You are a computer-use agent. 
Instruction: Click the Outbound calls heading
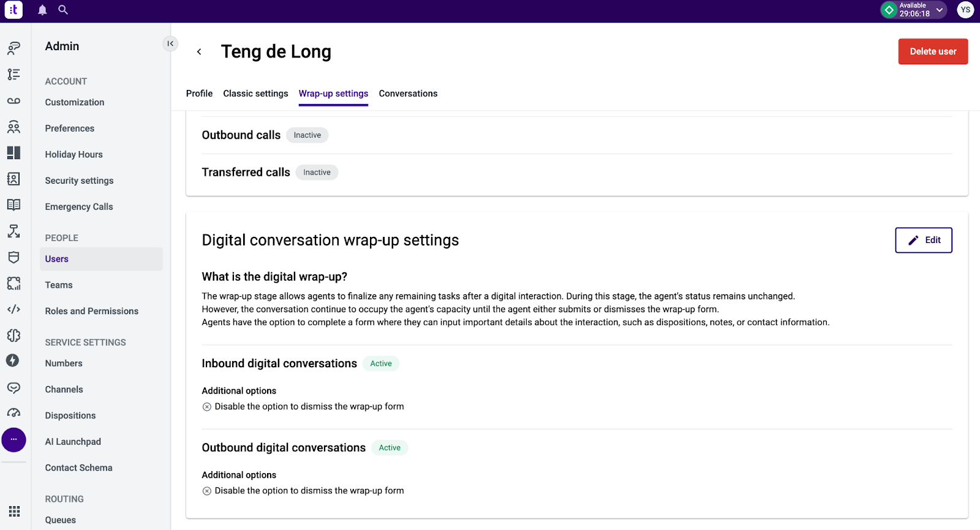(241, 135)
